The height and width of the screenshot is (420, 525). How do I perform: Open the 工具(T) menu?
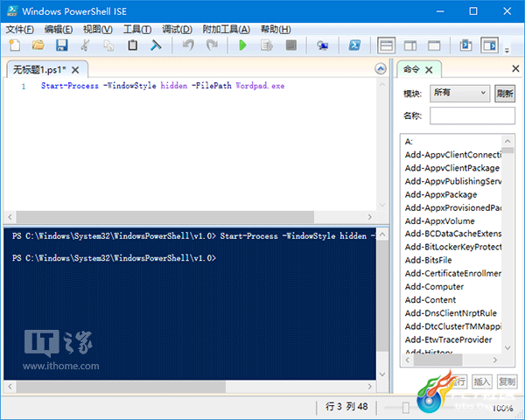click(x=137, y=30)
